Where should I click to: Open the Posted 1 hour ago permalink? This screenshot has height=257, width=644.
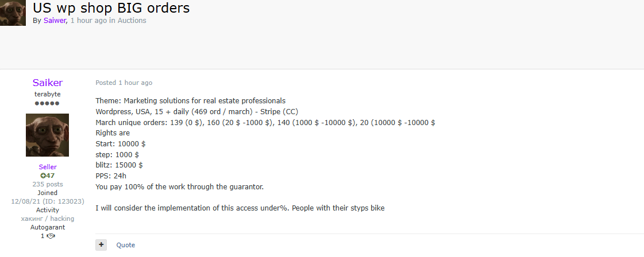[124, 83]
